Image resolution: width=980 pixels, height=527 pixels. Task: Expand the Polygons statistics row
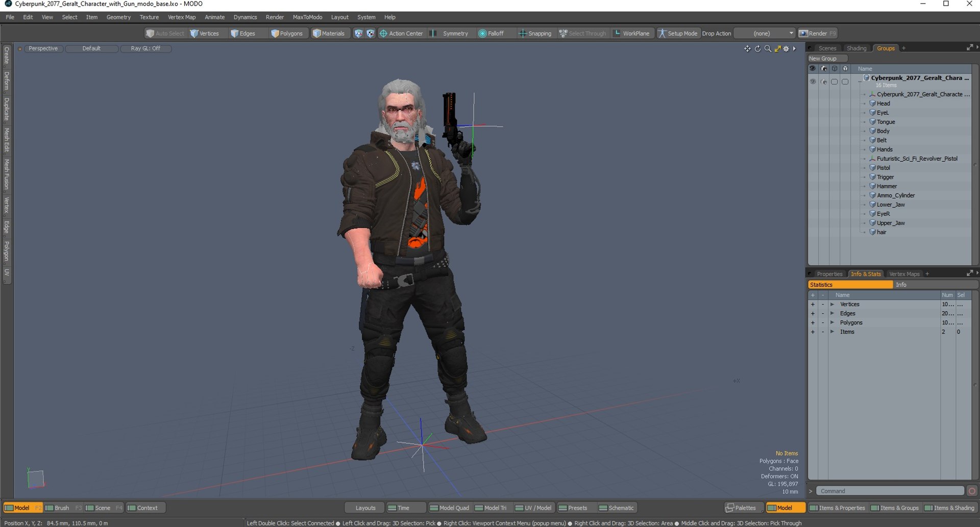pos(832,322)
